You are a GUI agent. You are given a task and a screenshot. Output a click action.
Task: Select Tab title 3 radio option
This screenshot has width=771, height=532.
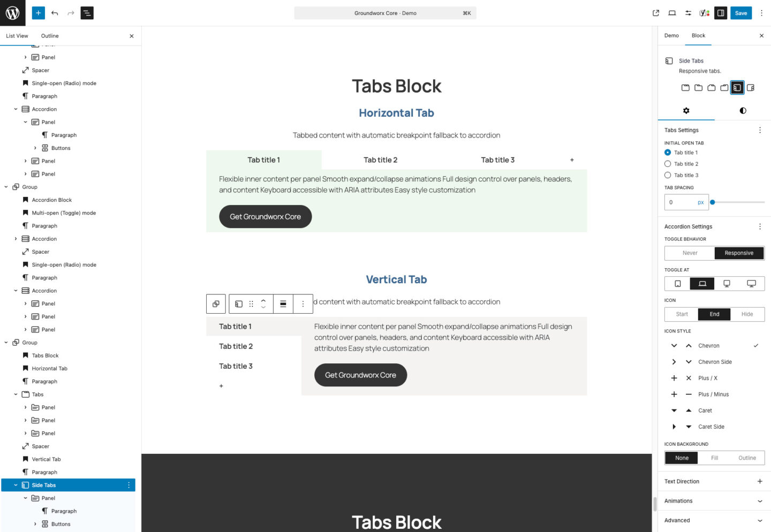tap(668, 175)
